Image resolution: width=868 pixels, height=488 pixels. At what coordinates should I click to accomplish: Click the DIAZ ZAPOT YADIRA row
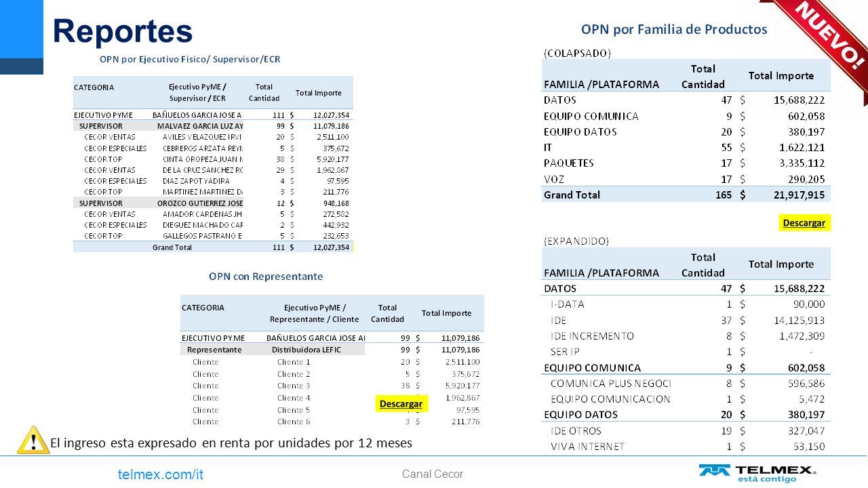(213, 181)
